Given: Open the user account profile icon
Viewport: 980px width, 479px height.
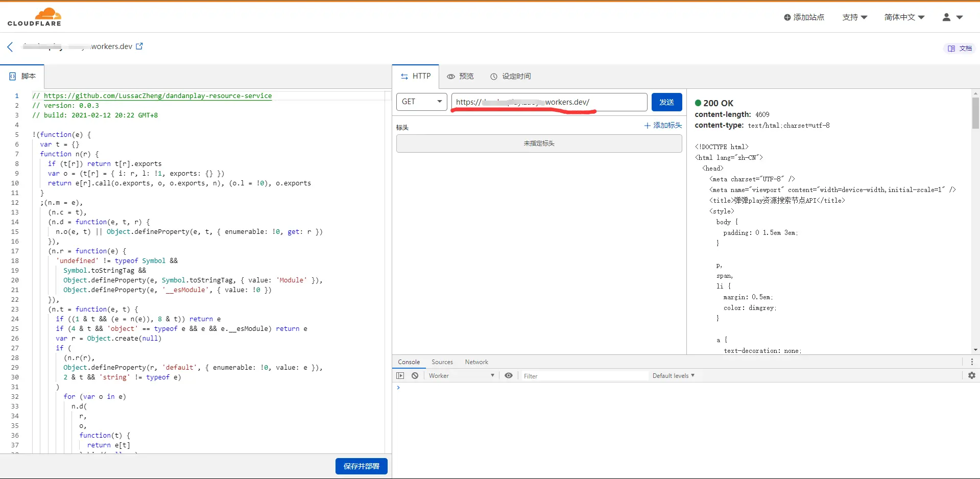Looking at the screenshot, I should pos(946,17).
